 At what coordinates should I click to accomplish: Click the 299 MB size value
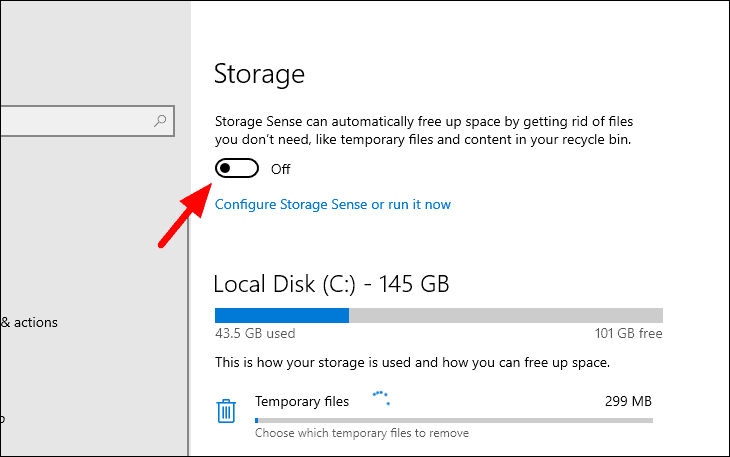[x=628, y=401]
